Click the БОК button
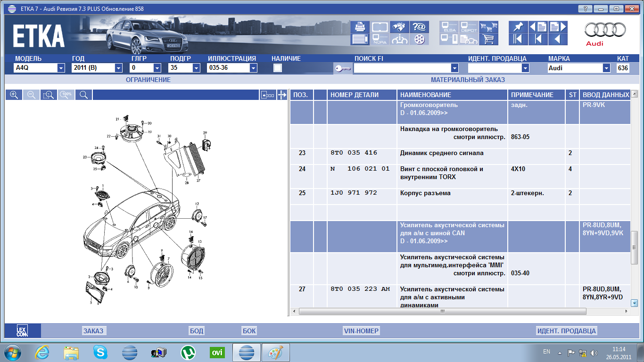This screenshot has width=644, height=362. pyautogui.click(x=249, y=331)
